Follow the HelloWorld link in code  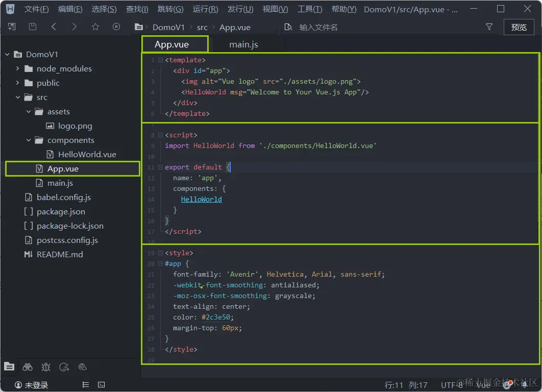pos(202,199)
